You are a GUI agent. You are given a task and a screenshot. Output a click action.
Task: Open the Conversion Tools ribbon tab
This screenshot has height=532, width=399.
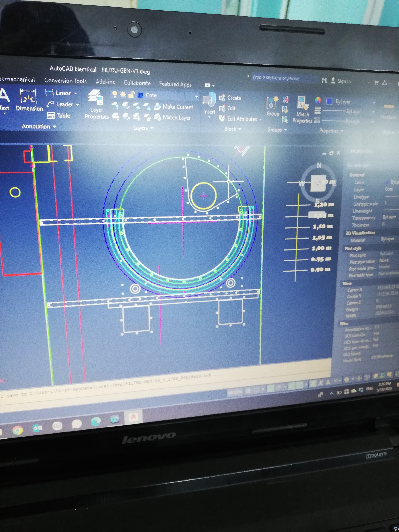(65, 81)
